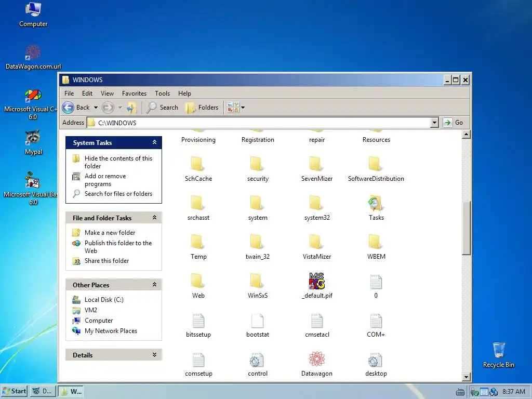Select the WinSxS folder
This screenshot has width=532, height=399.
tap(258, 286)
